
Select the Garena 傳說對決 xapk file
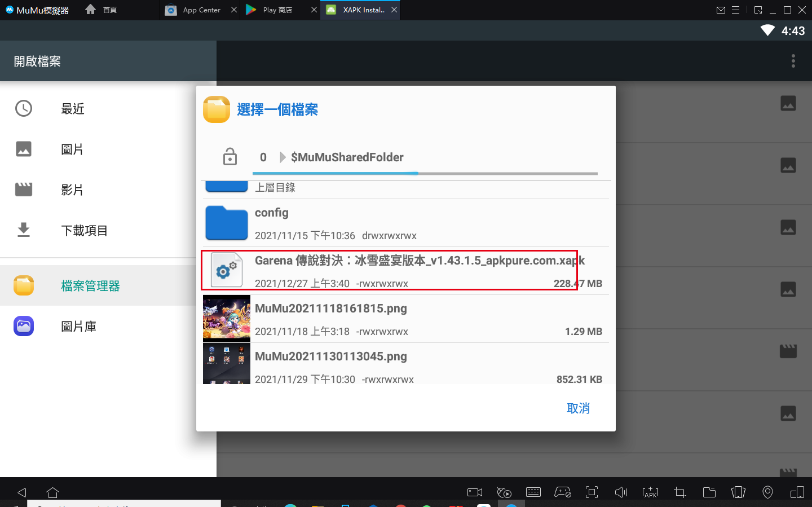[406, 271]
